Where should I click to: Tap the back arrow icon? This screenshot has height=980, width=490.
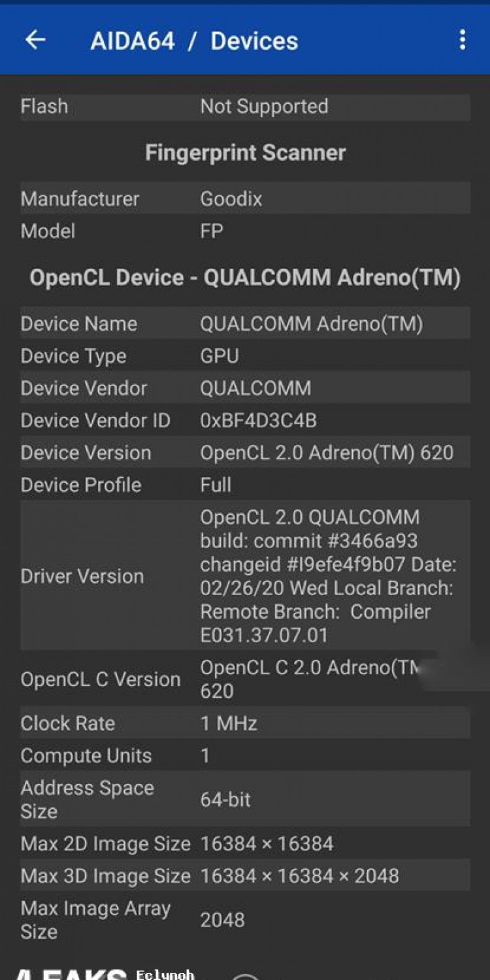35,40
